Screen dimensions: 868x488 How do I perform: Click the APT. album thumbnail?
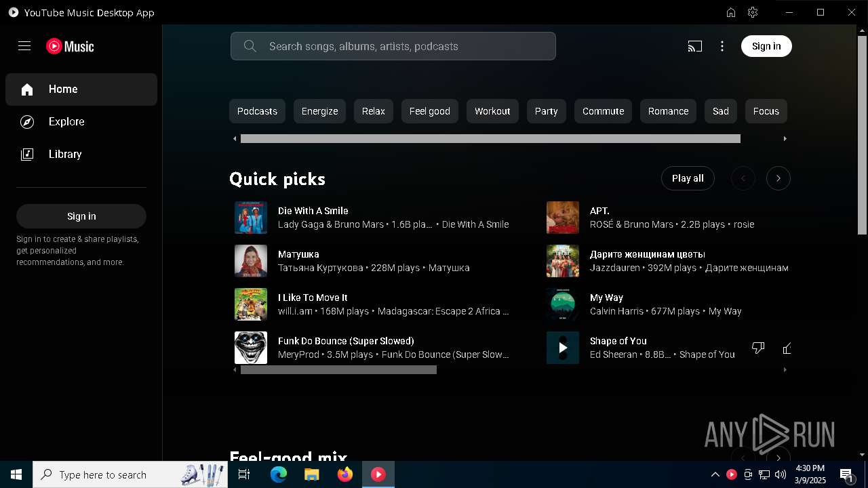(x=563, y=218)
